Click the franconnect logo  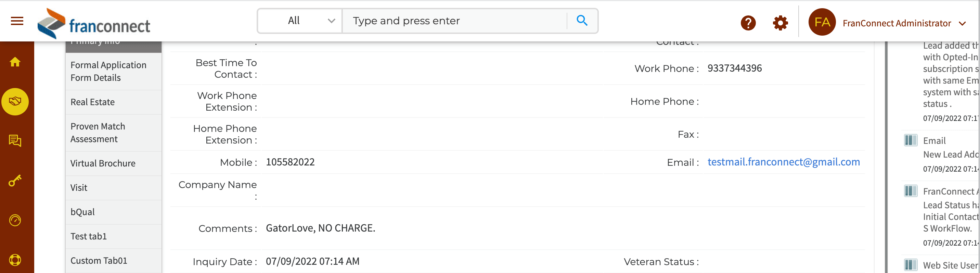tap(94, 24)
